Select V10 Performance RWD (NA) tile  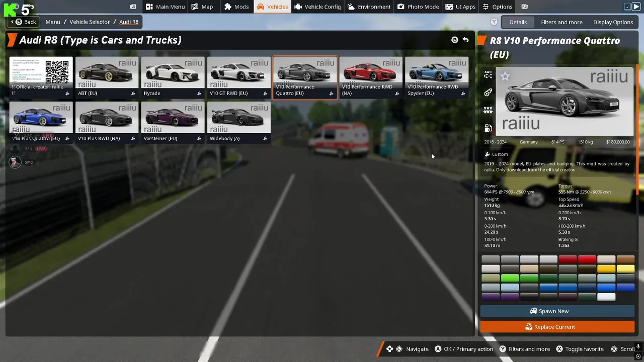coord(371,77)
